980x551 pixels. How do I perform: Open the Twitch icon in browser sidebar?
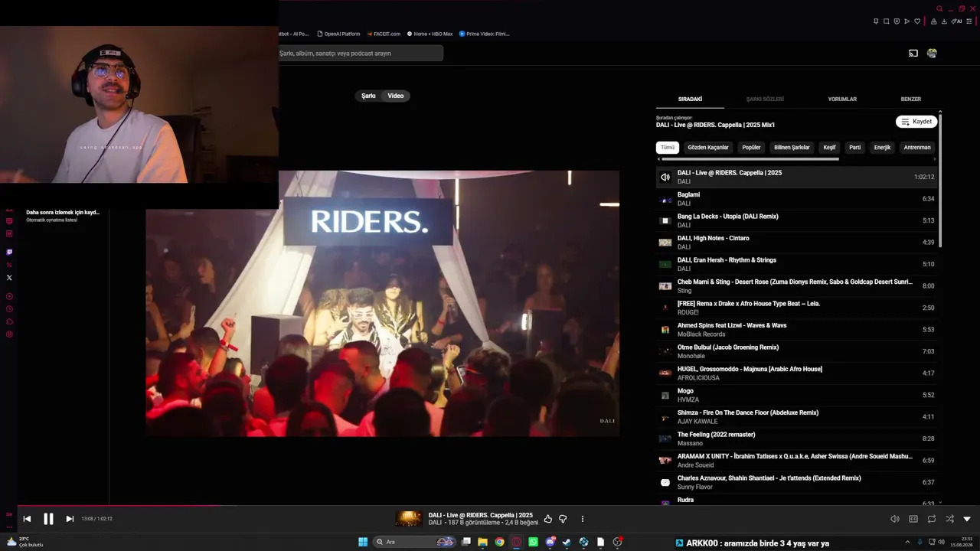pos(9,252)
